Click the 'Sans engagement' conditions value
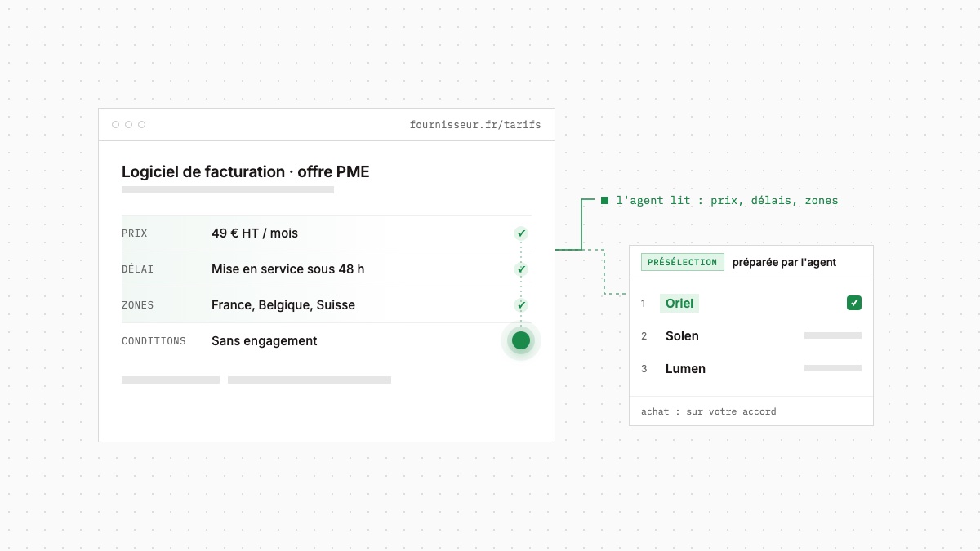This screenshot has height=551, width=980. 265,341
